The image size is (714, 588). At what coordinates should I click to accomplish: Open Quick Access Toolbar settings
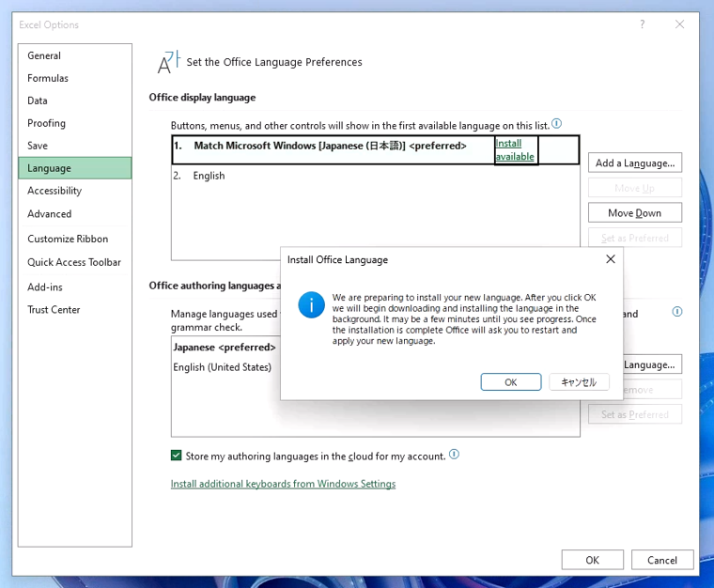(74, 262)
